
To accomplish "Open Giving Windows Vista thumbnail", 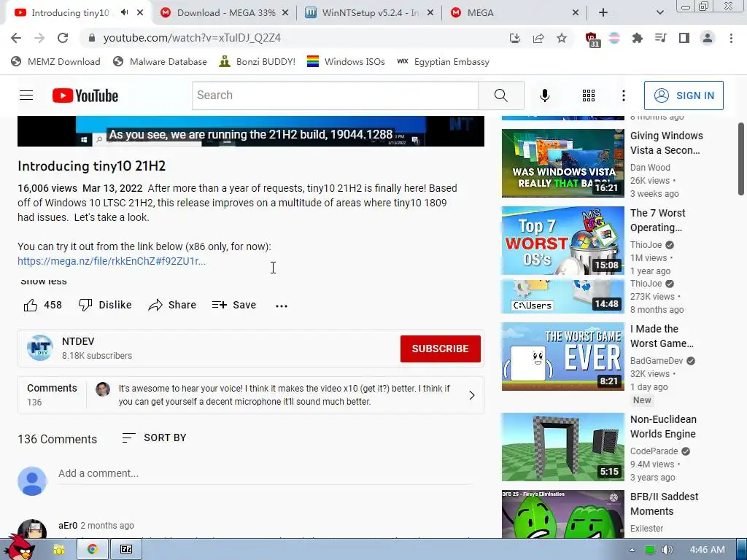I will [562, 163].
